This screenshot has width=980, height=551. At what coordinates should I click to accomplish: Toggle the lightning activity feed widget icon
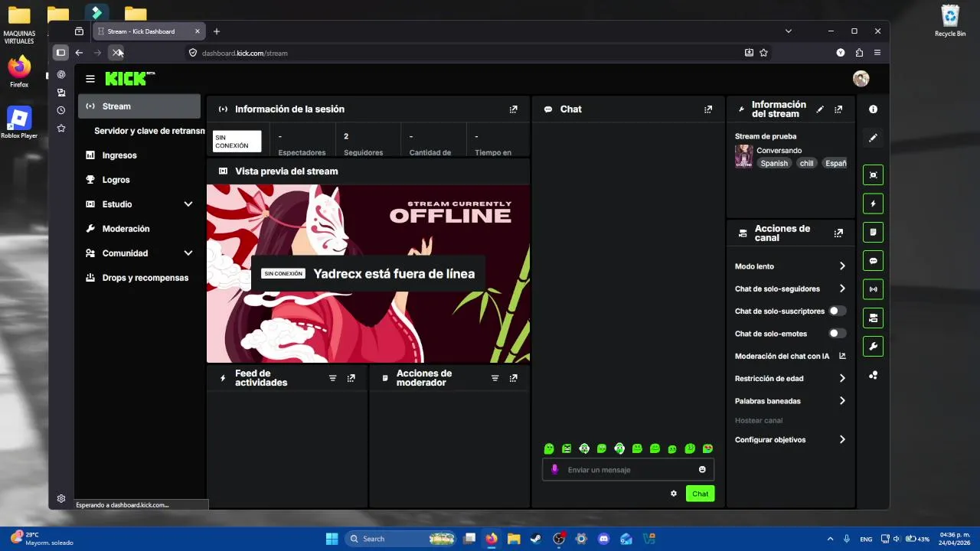pos(873,204)
